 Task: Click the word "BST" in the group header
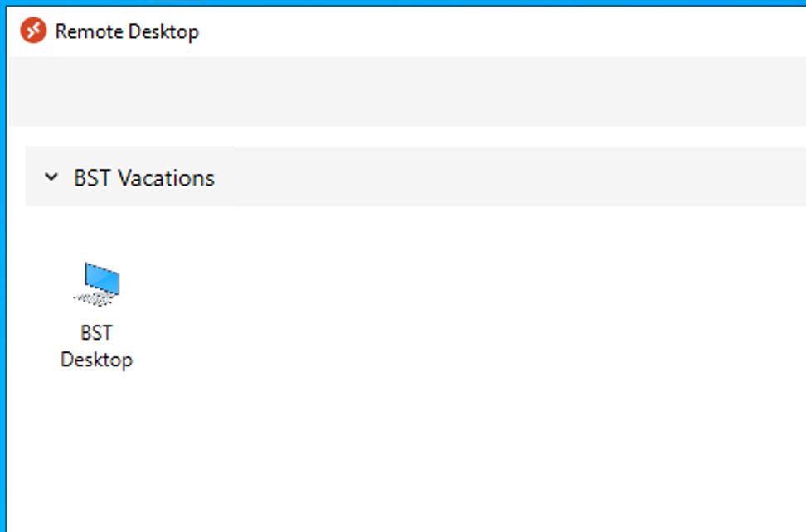tap(92, 178)
